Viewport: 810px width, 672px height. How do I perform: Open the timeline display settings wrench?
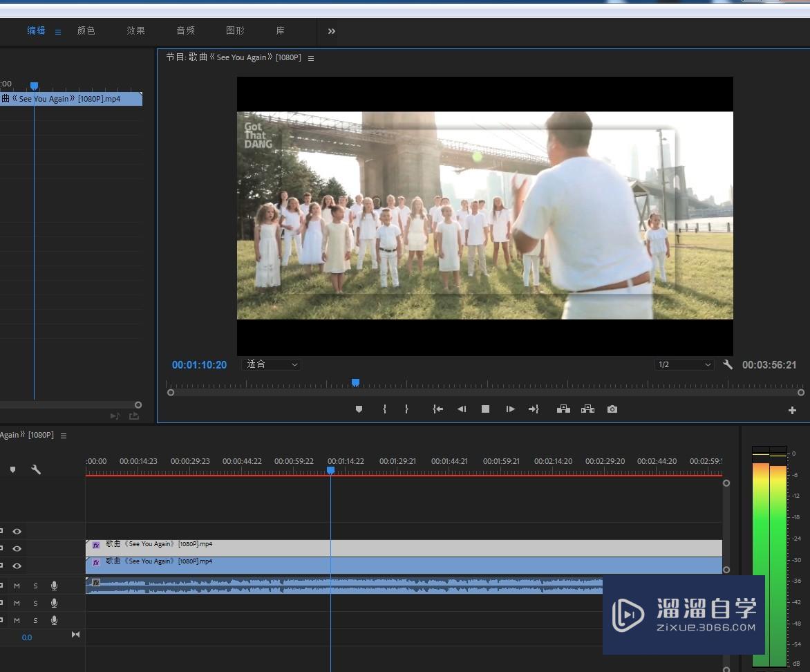coord(36,469)
